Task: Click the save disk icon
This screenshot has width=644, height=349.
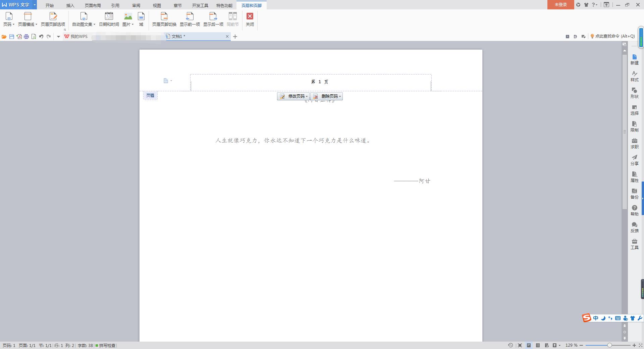Action: pyautogui.click(x=12, y=37)
